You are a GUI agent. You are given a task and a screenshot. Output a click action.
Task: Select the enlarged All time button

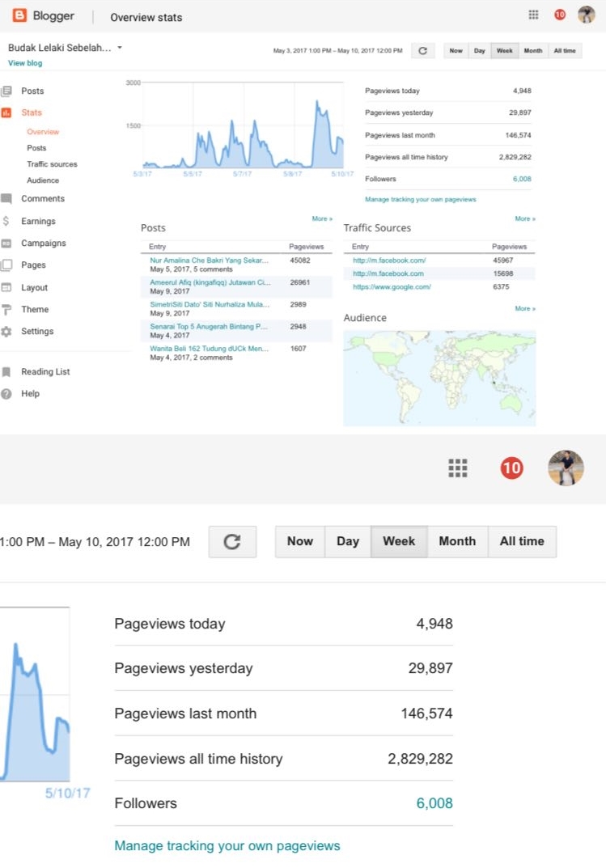[x=522, y=541]
